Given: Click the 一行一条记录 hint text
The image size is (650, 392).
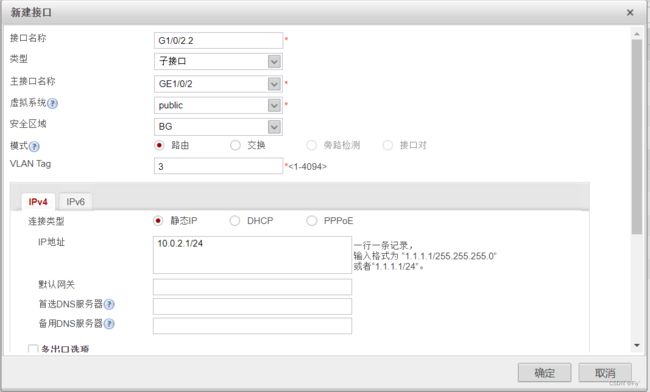Looking at the screenshot, I should pyautogui.click(x=383, y=245).
